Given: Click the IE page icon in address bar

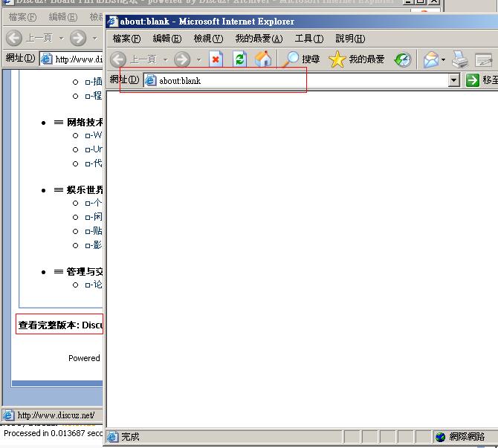Looking at the screenshot, I should point(151,81).
